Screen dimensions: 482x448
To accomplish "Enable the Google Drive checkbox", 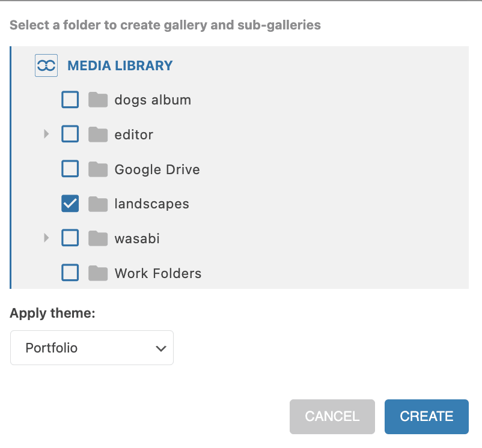I will pyautogui.click(x=70, y=169).
